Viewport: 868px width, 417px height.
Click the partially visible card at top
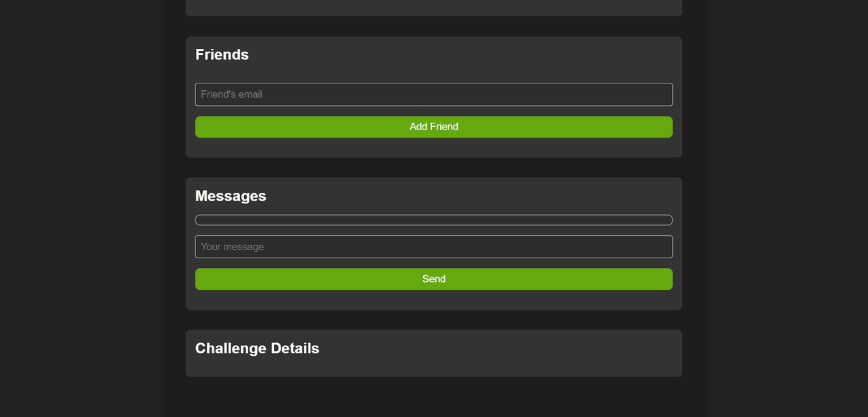click(x=434, y=8)
